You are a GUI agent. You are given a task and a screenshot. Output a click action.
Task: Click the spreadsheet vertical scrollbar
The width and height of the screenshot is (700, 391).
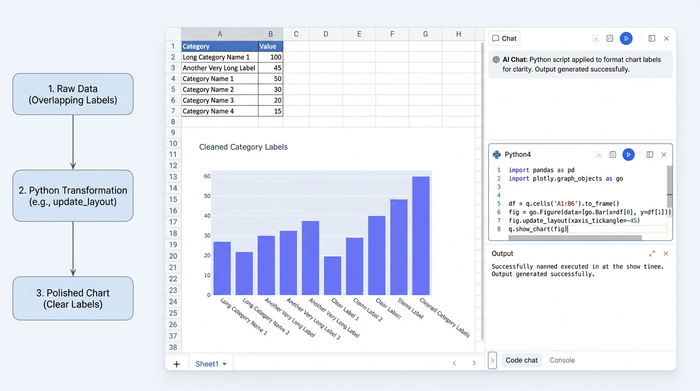tap(482, 192)
